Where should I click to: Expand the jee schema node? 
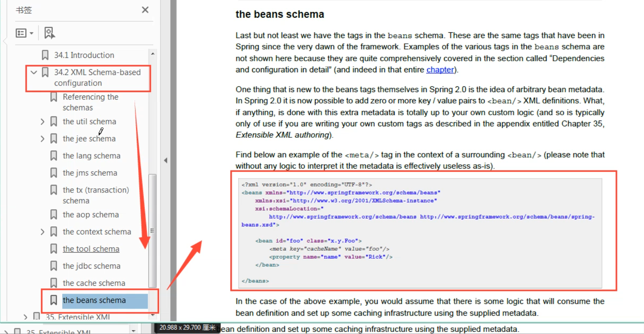click(42, 138)
